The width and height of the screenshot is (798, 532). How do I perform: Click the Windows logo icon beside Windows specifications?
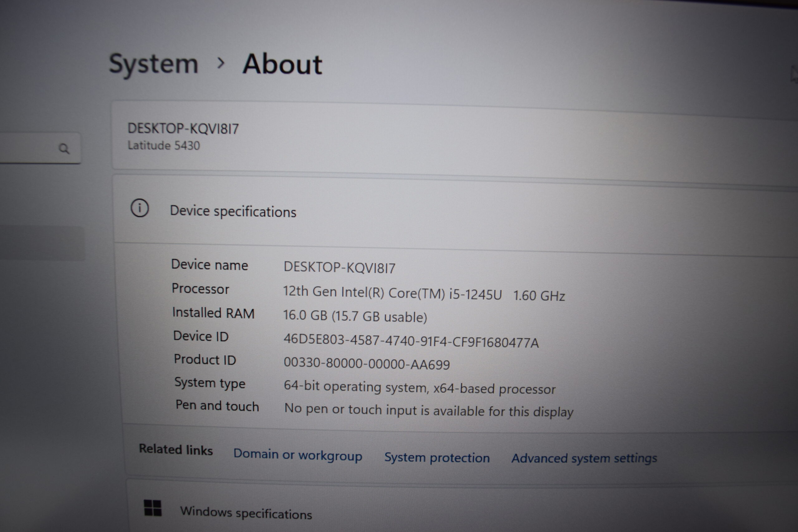(153, 508)
